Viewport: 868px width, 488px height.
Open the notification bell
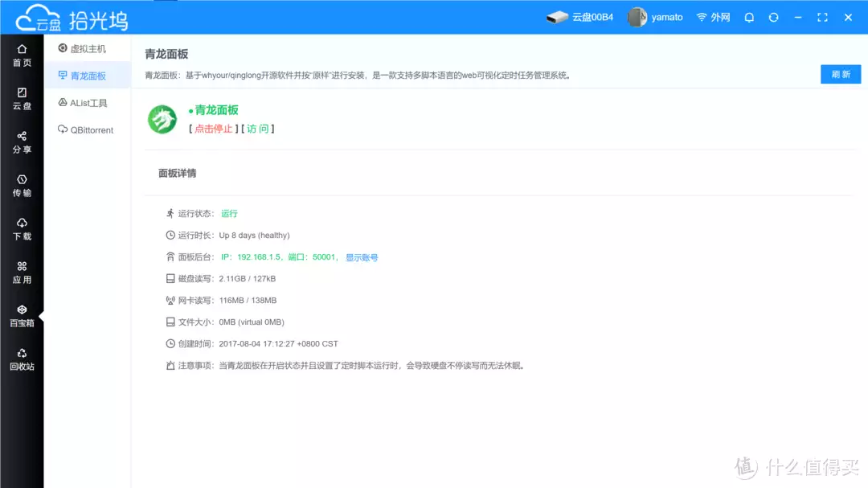pyautogui.click(x=749, y=17)
